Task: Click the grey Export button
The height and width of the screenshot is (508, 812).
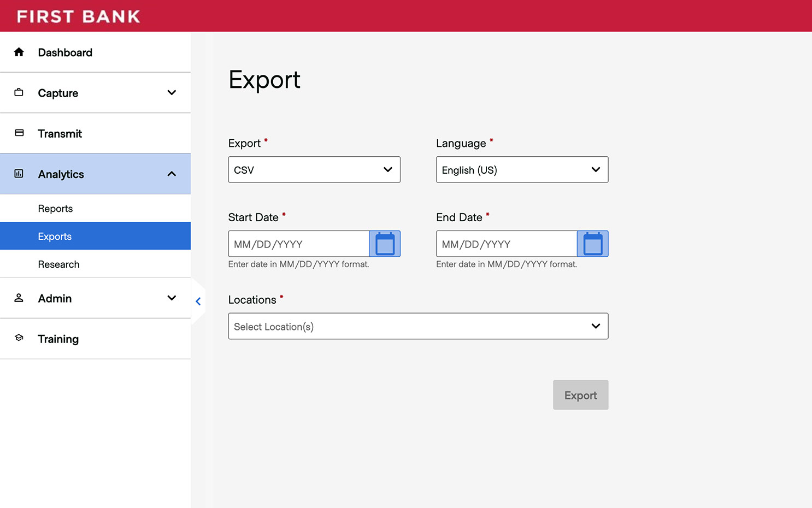Action: pyautogui.click(x=580, y=395)
